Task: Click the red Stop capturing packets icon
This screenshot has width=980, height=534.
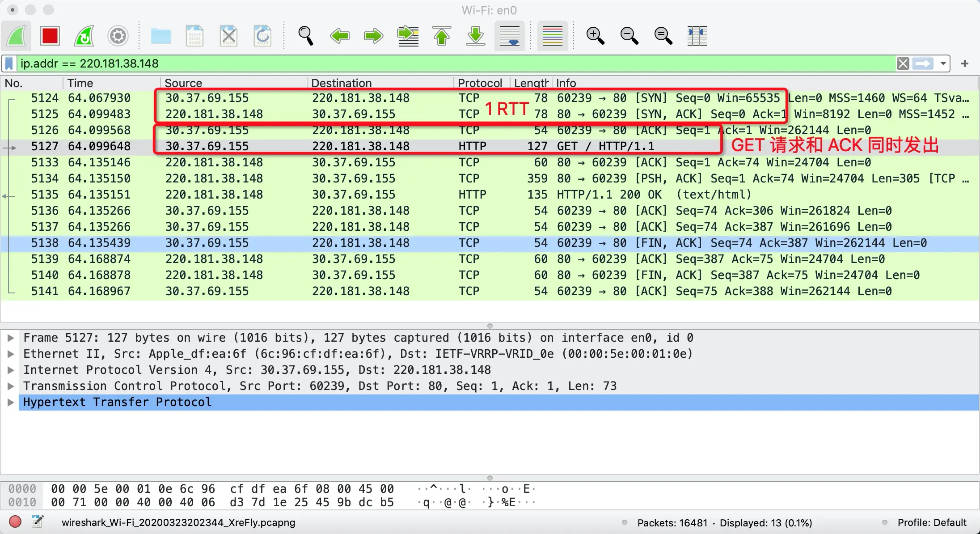Action: [x=50, y=36]
